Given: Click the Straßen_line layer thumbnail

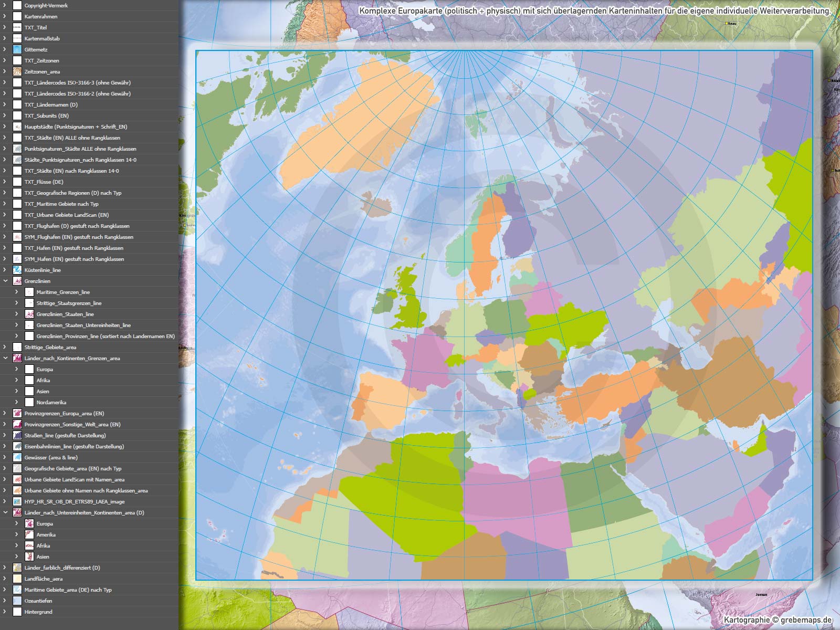Looking at the screenshot, I should point(17,435).
